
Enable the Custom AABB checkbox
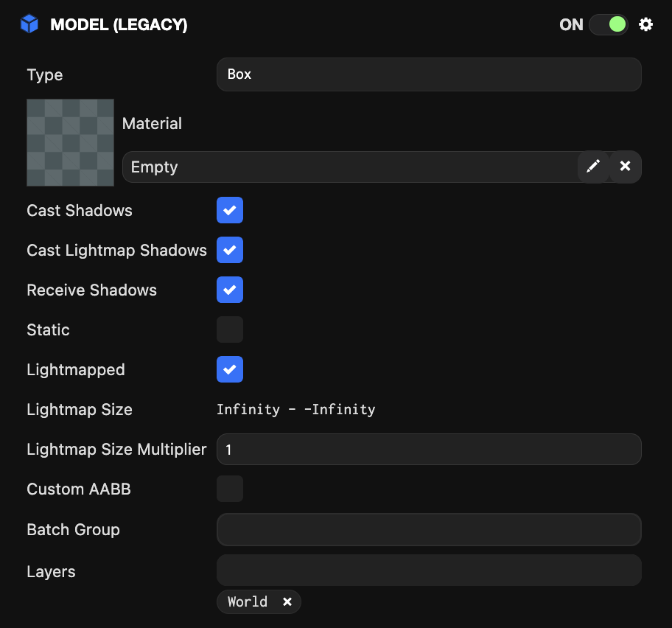(230, 489)
